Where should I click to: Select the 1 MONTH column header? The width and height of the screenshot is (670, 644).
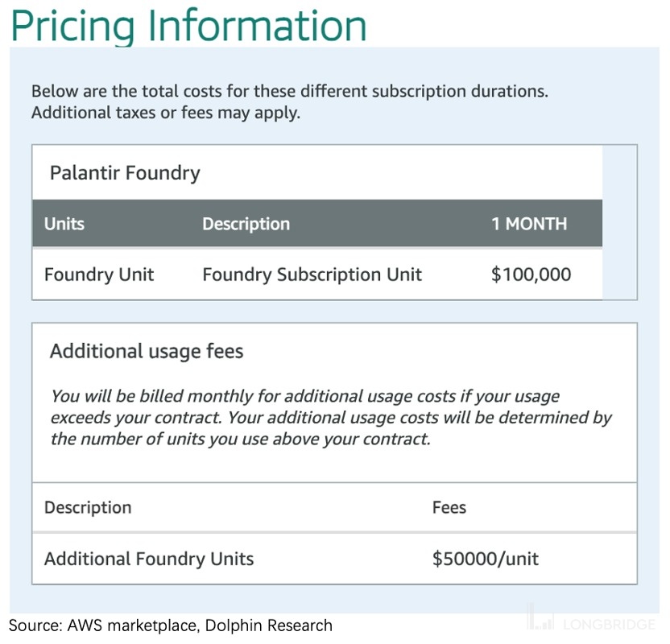[529, 224]
